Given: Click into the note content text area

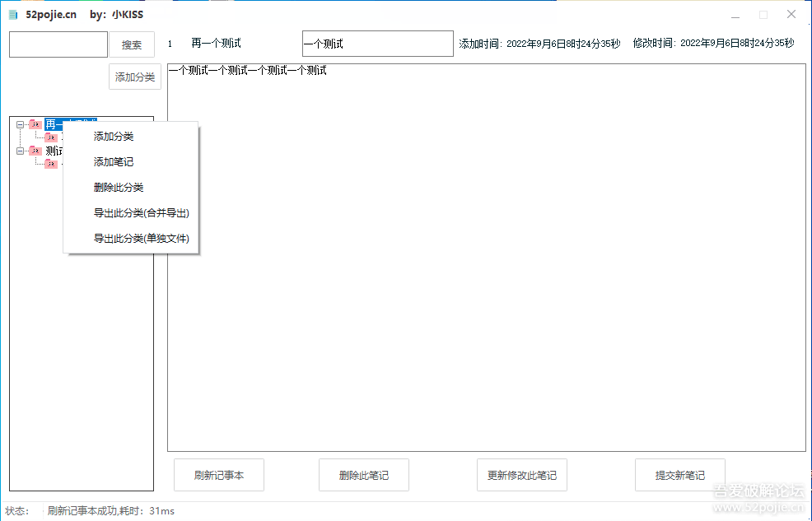Looking at the screenshot, I should (487, 258).
